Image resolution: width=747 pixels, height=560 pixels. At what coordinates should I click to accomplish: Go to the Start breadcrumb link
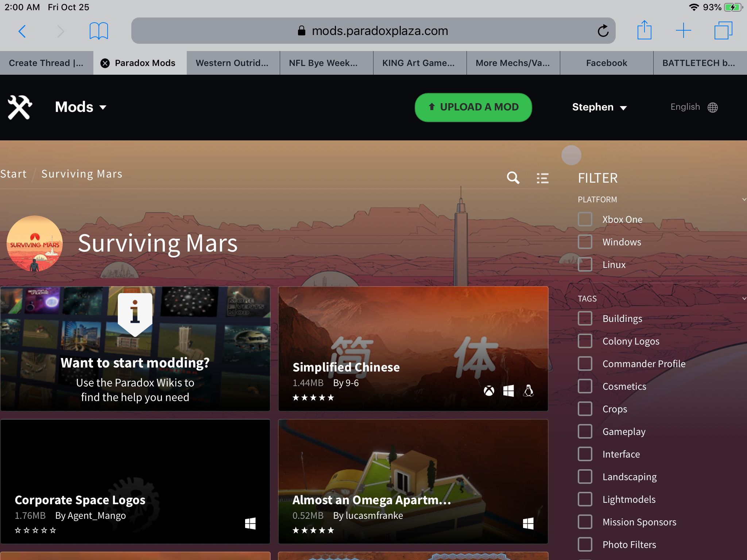13,174
